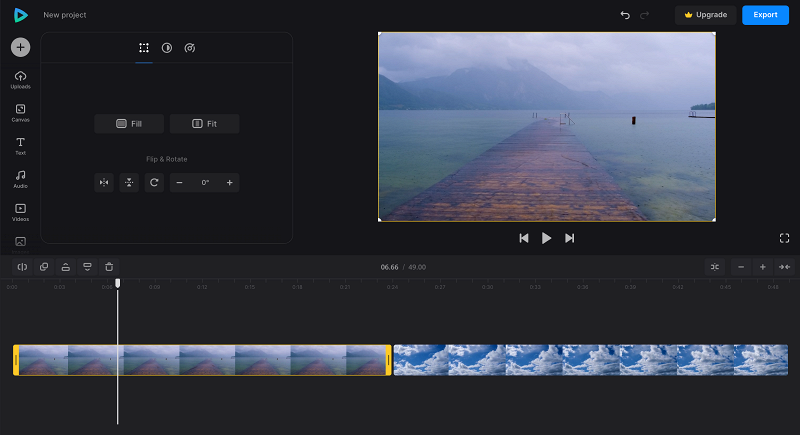This screenshot has width=800, height=435.
Task: Open the Audio library in sidebar
Action: click(20, 180)
